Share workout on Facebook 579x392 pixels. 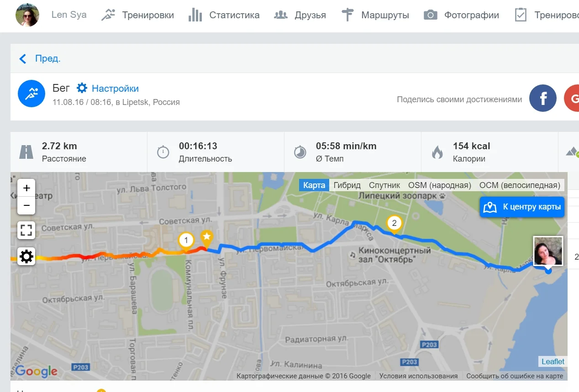[x=543, y=98]
